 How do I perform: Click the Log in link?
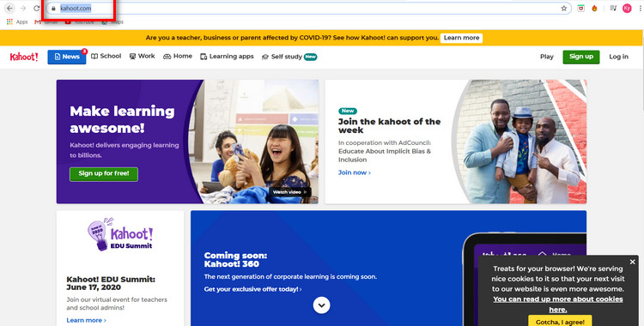tap(618, 57)
